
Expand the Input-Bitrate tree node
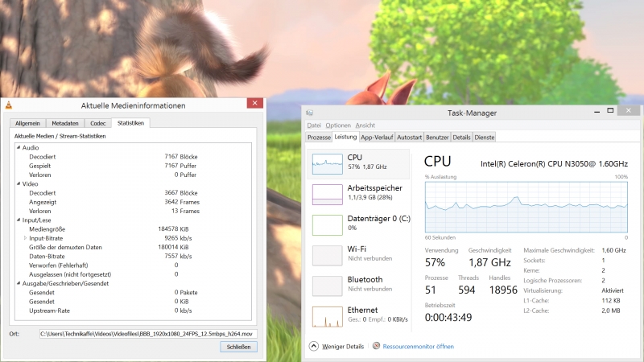tap(25, 238)
